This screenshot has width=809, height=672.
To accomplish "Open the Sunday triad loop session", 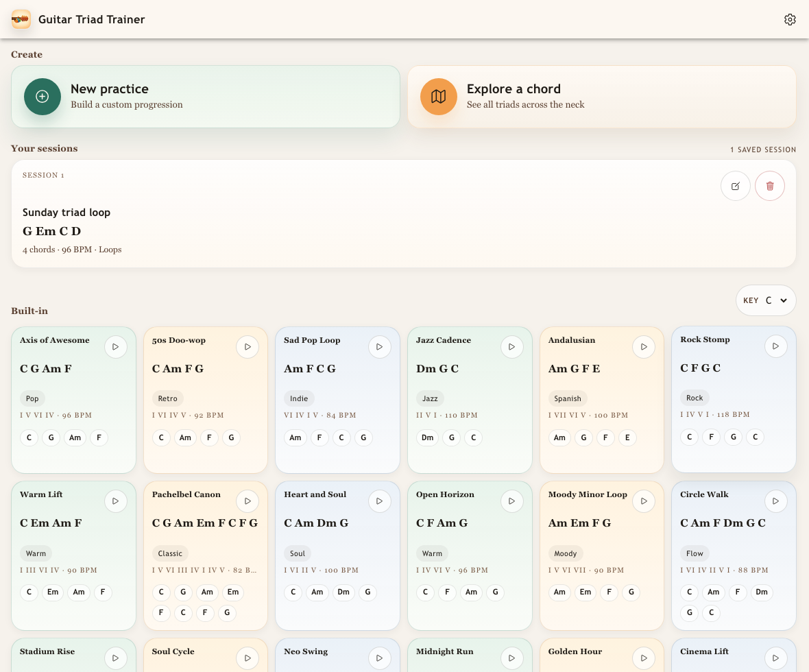I will [x=403, y=214].
